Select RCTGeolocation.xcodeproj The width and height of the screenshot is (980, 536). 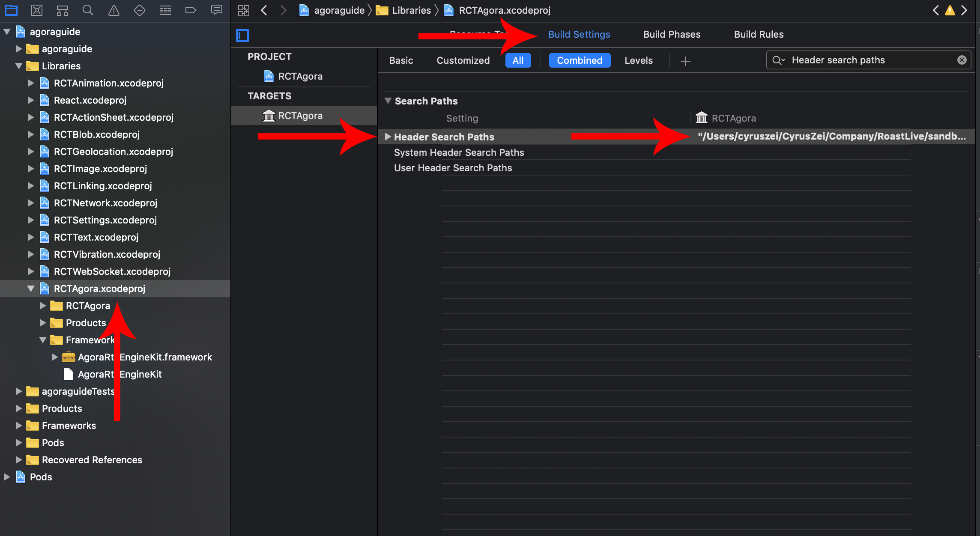(114, 152)
